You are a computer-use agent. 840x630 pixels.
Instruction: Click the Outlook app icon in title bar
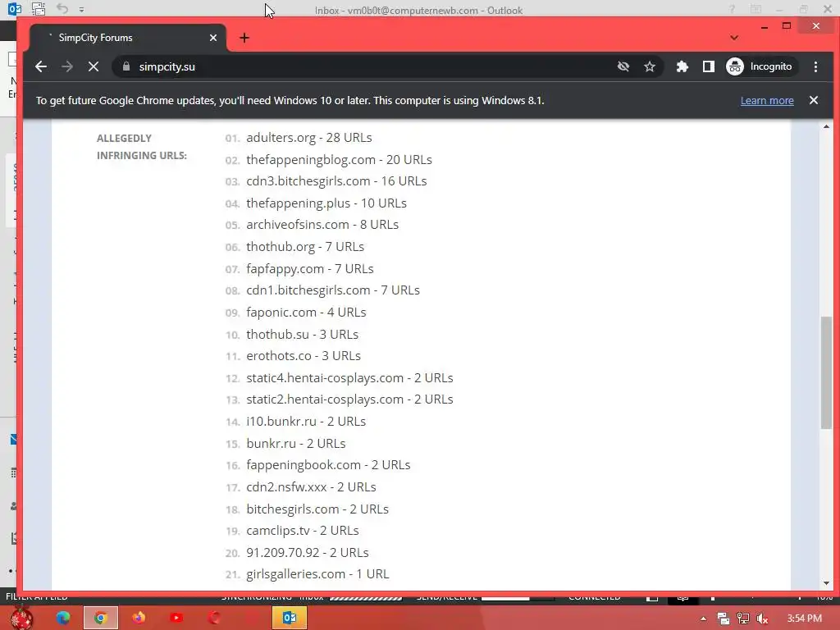pyautogui.click(x=15, y=9)
